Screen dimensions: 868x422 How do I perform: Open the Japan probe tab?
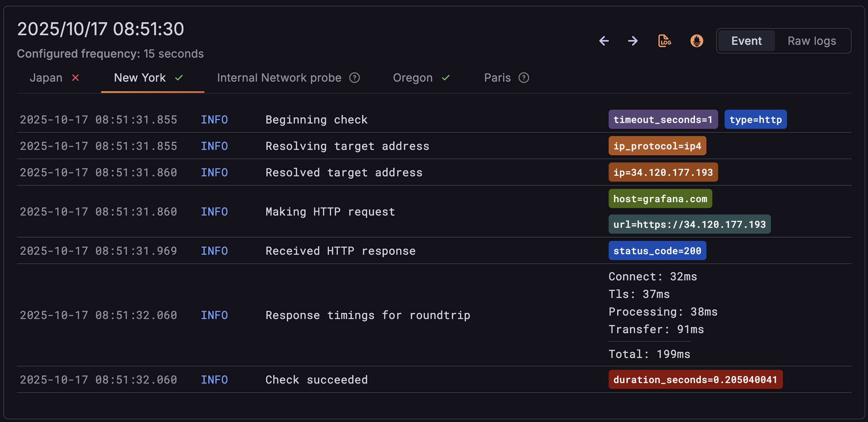46,78
